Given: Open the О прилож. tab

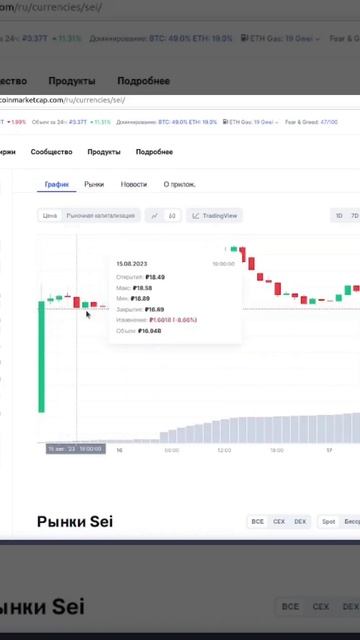Looking at the screenshot, I should [x=180, y=184].
